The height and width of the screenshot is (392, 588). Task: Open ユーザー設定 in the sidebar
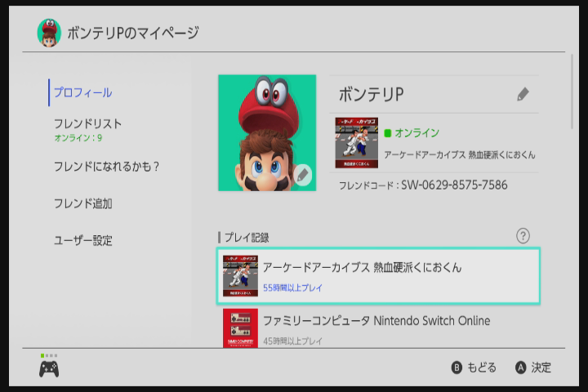click(x=82, y=240)
